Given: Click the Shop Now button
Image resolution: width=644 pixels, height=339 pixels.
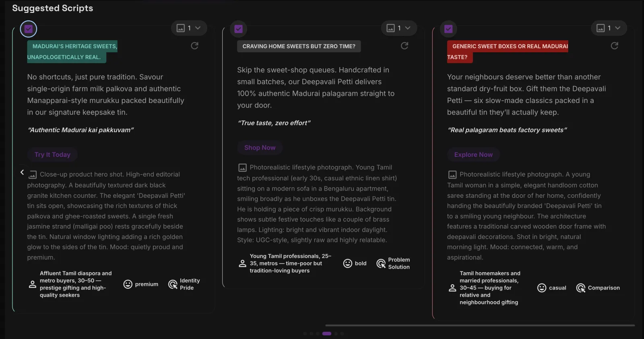Looking at the screenshot, I should click(260, 148).
